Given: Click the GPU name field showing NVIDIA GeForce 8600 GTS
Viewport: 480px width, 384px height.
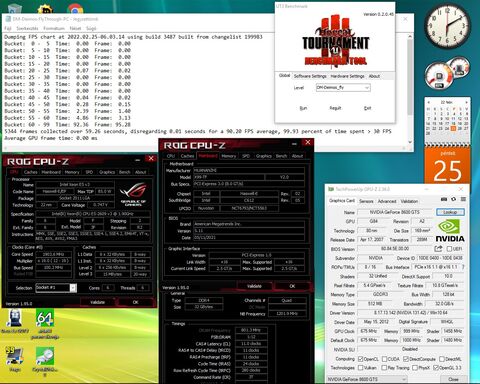Looking at the screenshot, I should coord(395,212).
